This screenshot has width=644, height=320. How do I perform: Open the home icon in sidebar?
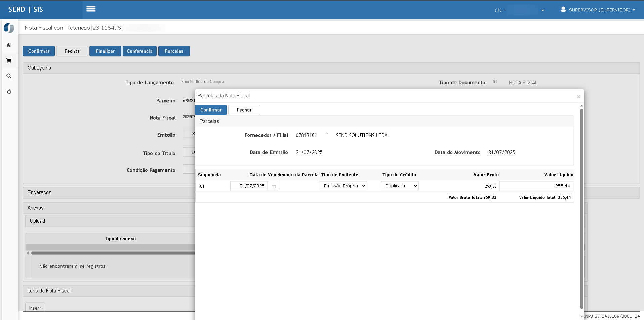pos(9,45)
